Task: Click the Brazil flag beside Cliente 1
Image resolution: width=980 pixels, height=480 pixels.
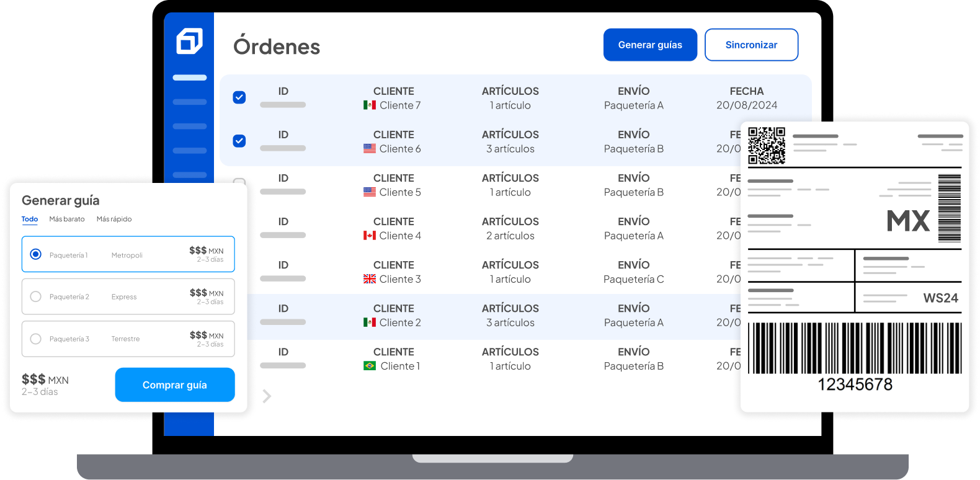Action: 370,366
